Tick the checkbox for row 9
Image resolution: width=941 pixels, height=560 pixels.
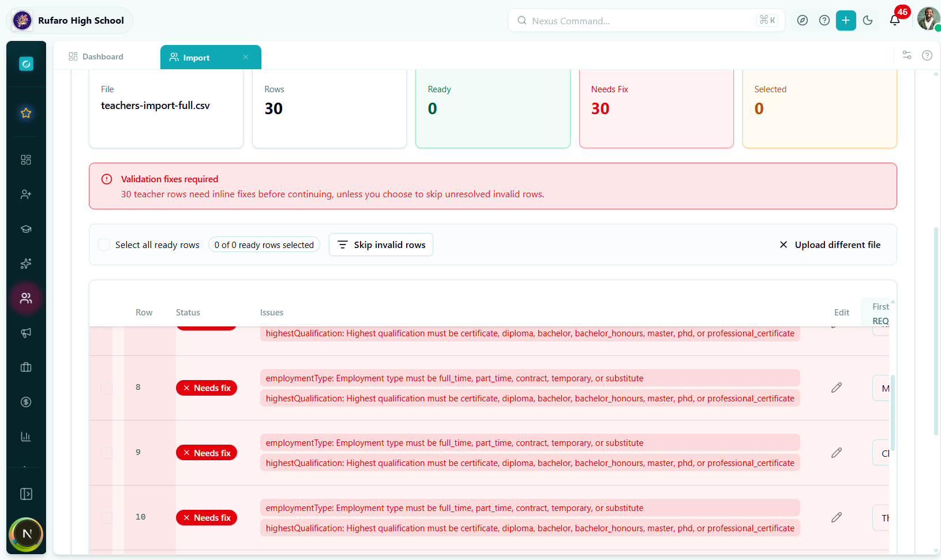point(107,453)
